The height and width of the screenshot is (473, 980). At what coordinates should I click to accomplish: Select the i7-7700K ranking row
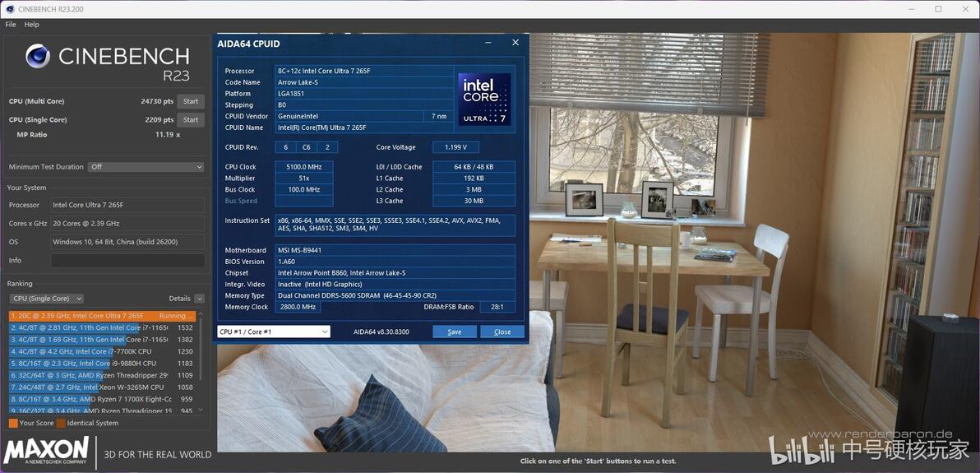pyautogui.click(x=103, y=351)
